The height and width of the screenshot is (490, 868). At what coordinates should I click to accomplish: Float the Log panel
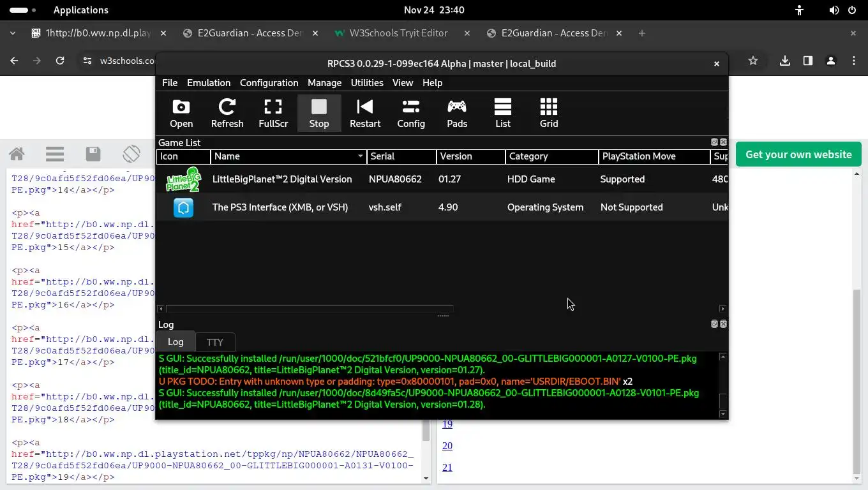tap(715, 324)
